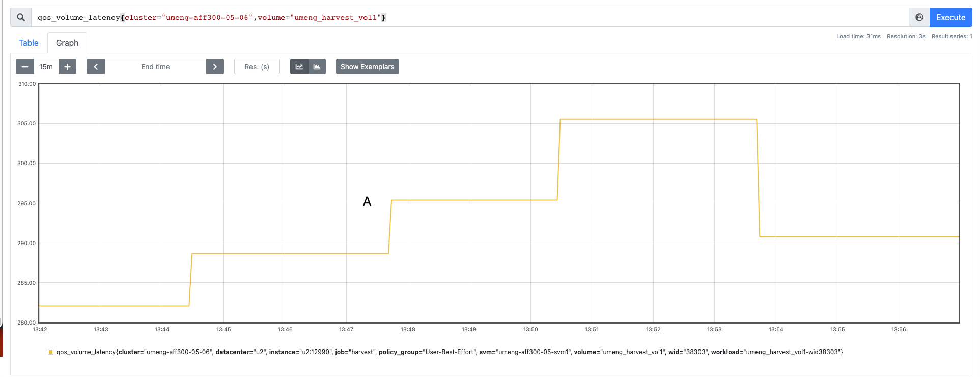Click the 'Result series: 1' text
The height and width of the screenshot is (377, 980).
[951, 36]
